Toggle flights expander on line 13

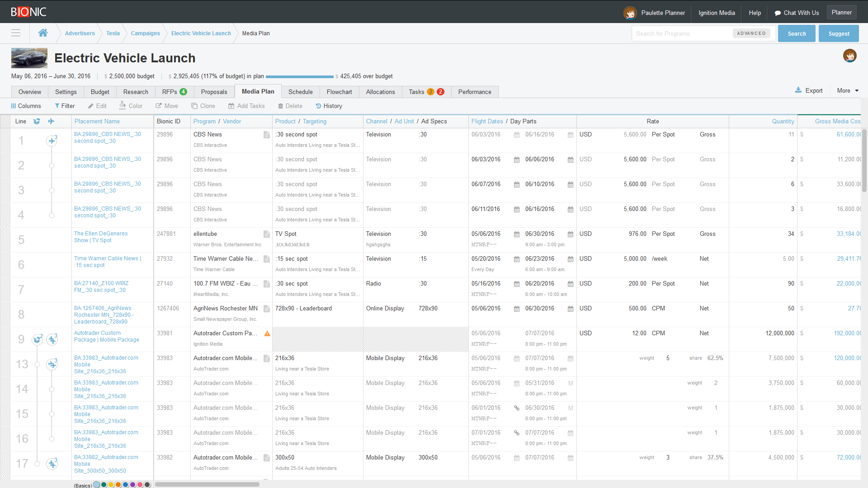pos(52,364)
